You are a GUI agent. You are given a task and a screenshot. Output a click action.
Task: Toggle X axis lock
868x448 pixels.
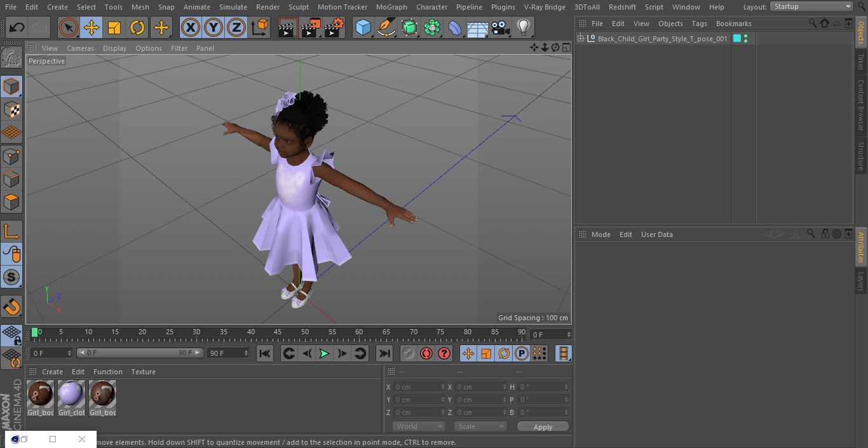191,27
